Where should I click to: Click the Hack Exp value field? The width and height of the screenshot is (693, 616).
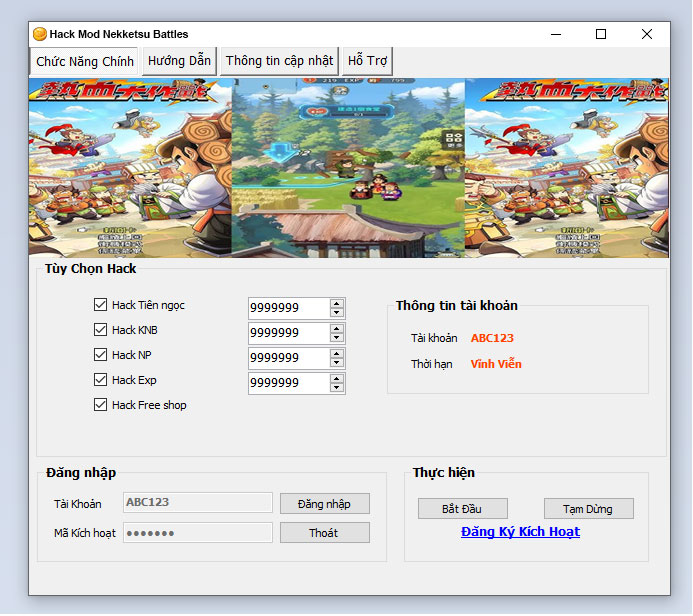coord(289,383)
